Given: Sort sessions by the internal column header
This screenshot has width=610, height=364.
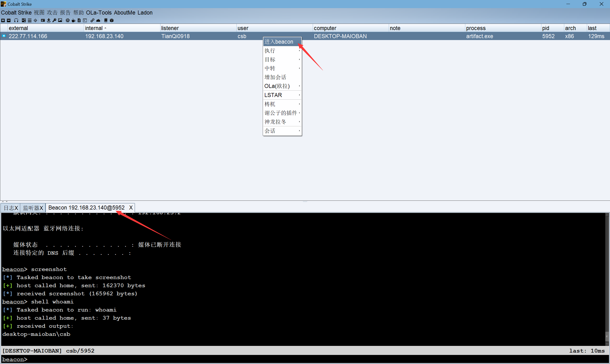Looking at the screenshot, I should click(122, 28).
